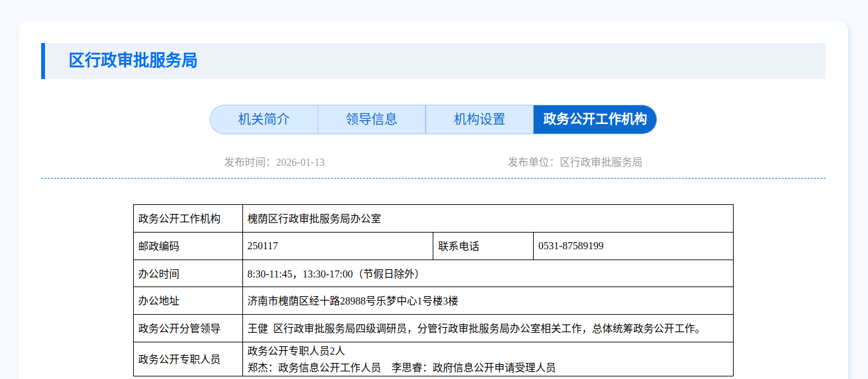Click the 发布时间 2026-01-13 text

275,162
